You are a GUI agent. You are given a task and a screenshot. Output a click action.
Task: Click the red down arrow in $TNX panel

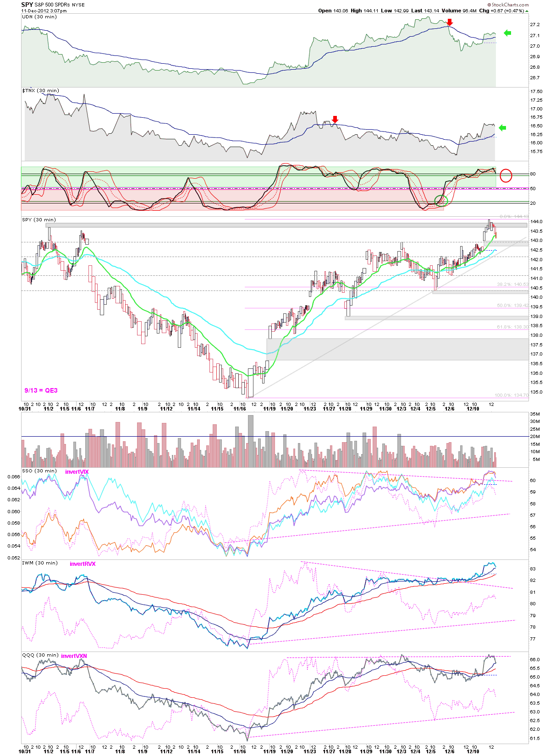pyautogui.click(x=335, y=119)
